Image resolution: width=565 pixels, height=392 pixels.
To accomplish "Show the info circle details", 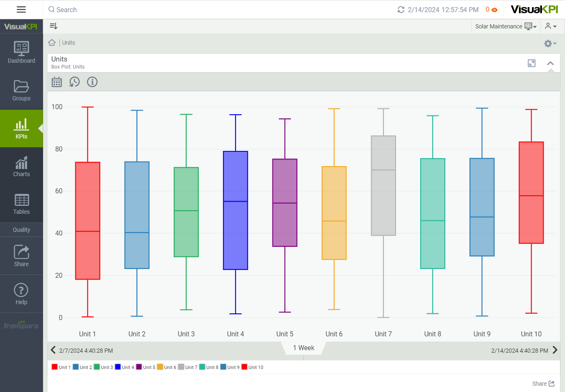I will click(92, 82).
